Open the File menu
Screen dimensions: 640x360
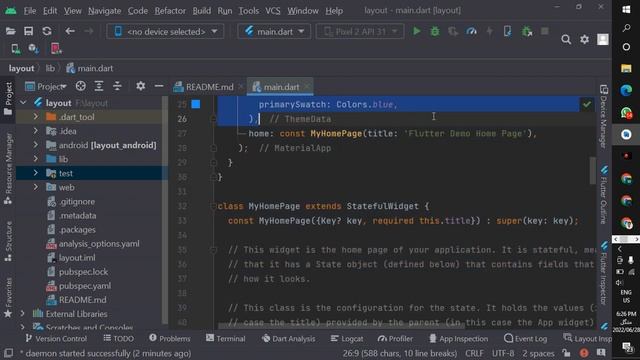click(x=30, y=11)
